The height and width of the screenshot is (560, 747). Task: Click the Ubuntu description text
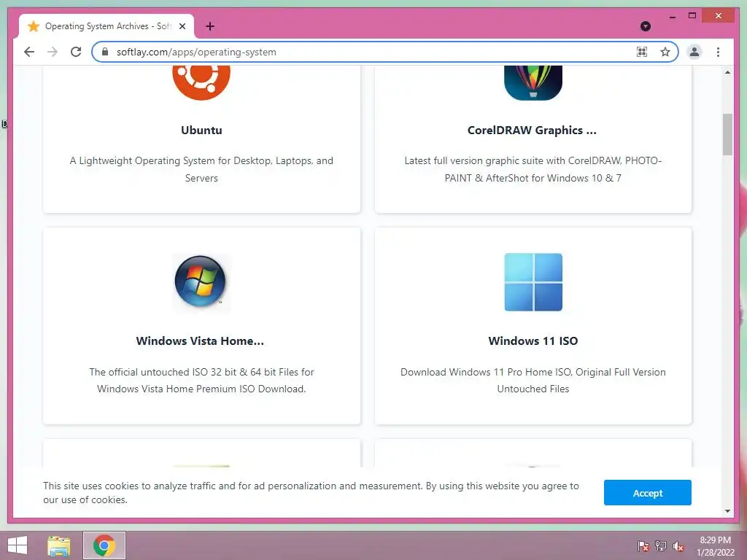(x=201, y=169)
